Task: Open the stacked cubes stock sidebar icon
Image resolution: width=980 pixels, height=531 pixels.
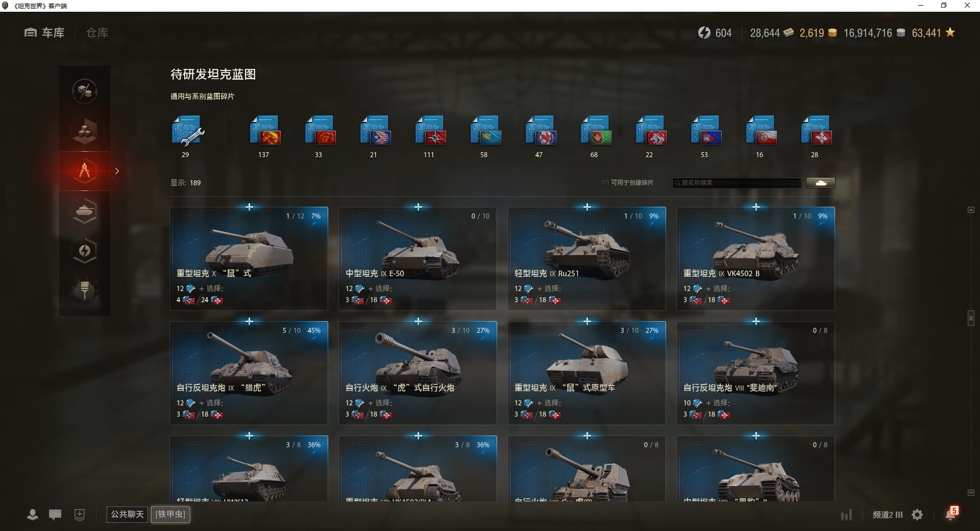Action: [x=85, y=131]
